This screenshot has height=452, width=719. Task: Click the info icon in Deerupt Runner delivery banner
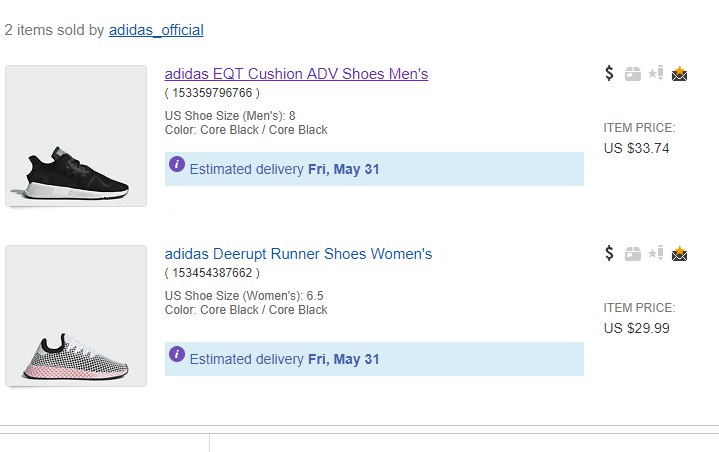177,354
